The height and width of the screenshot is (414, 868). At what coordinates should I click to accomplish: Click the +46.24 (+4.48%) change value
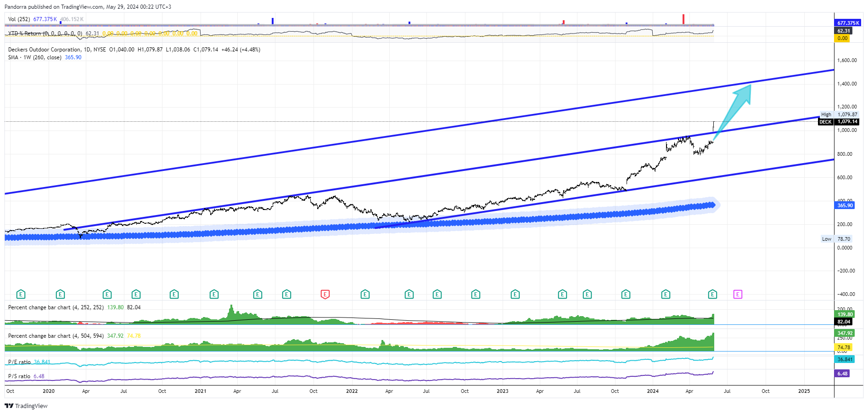coord(241,50)
